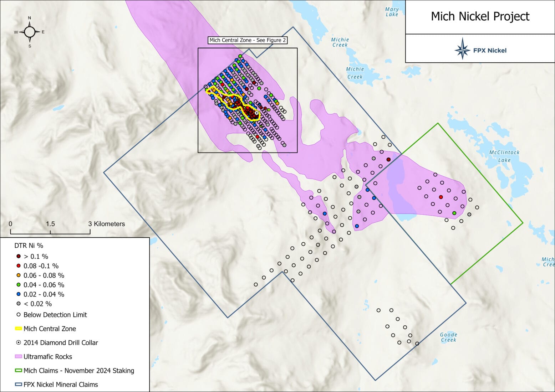
Task: Open the 'Mich Central Zone - See Figure 2' label
Action: pos(248,40)
